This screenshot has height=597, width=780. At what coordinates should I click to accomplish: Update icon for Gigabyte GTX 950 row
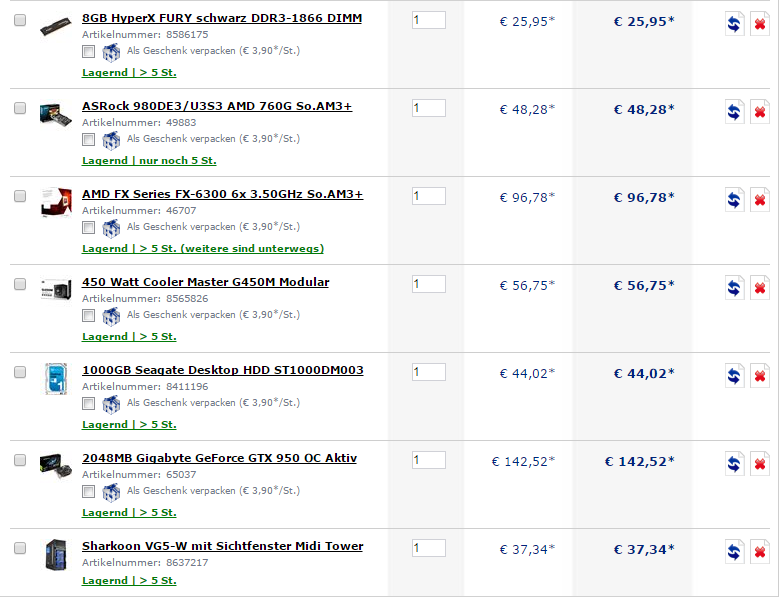[734, 464]
